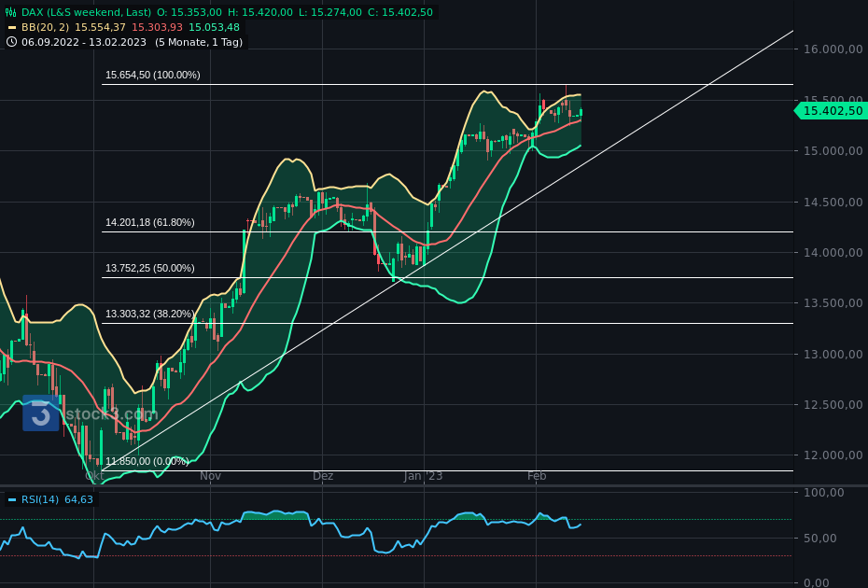
Task: Click the 11.850,00 (0.00%) Fibonacci label
Action: click(147, 460)
